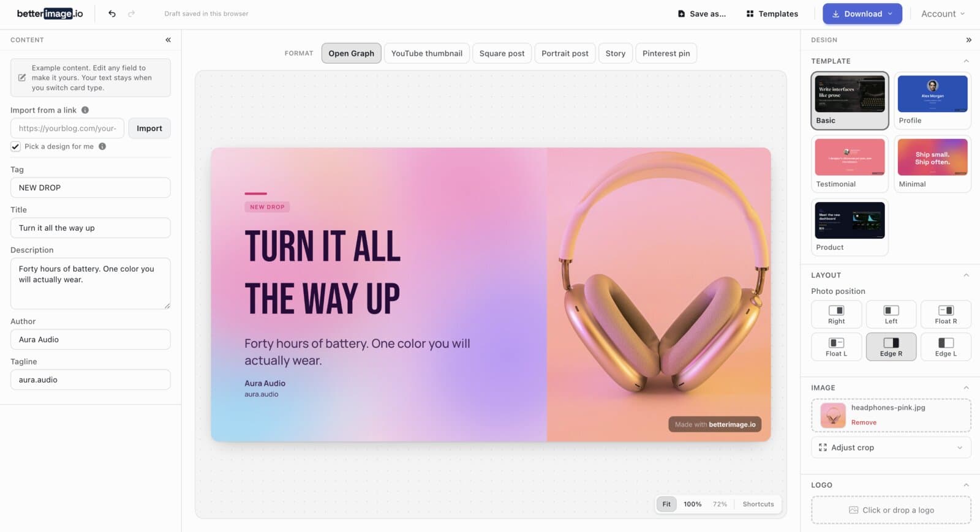The image size is (980, 532).
Task: Choose the Product template thumbnail
Action: (x=850, y=227)
